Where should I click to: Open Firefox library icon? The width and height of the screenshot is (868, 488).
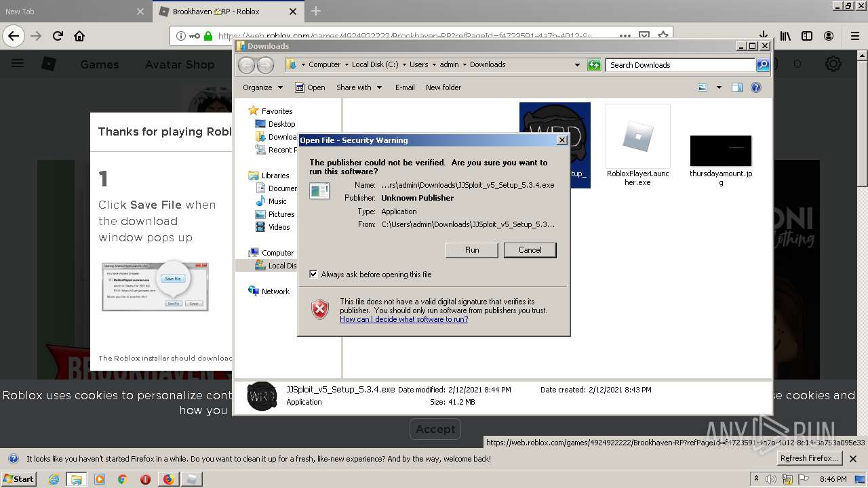pyautogui.click(x=785, y=36)
